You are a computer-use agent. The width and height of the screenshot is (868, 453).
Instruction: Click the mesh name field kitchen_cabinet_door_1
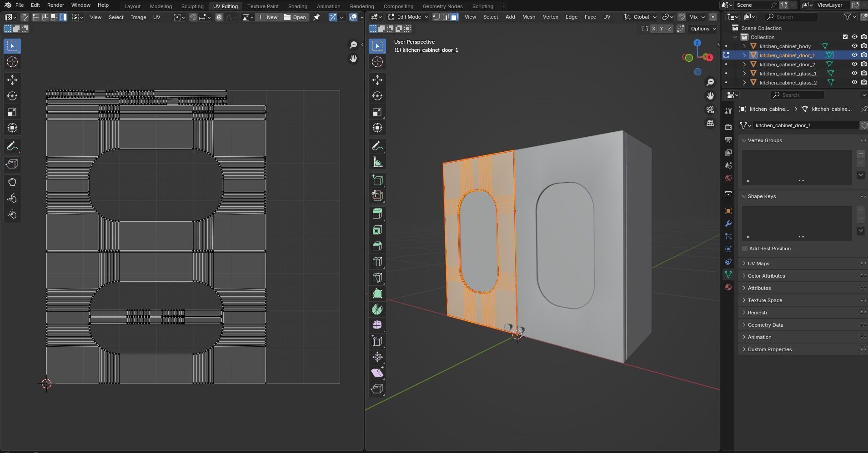tap(805, 125)
